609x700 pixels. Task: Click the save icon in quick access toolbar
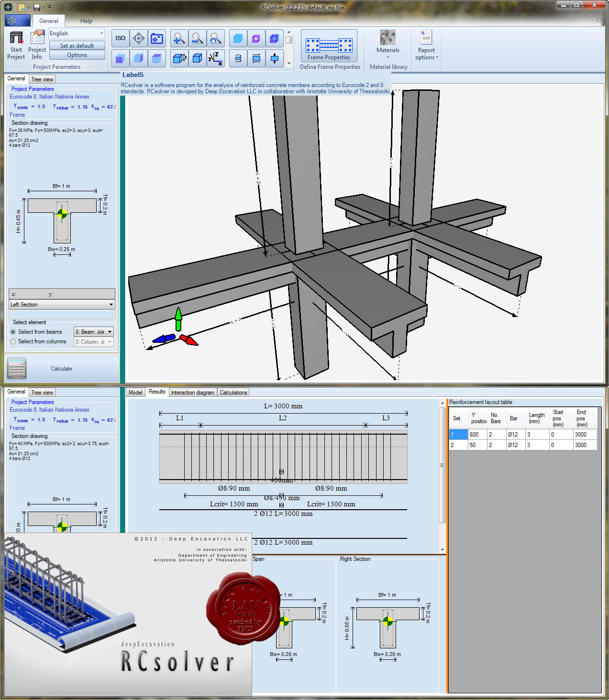37,7
